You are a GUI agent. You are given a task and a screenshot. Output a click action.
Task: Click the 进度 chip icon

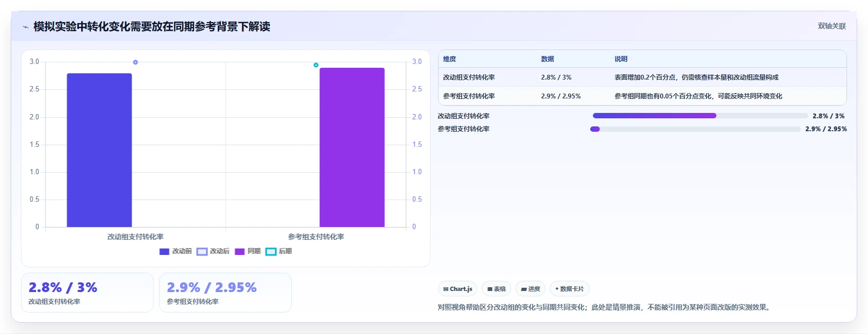coord(523,289)
